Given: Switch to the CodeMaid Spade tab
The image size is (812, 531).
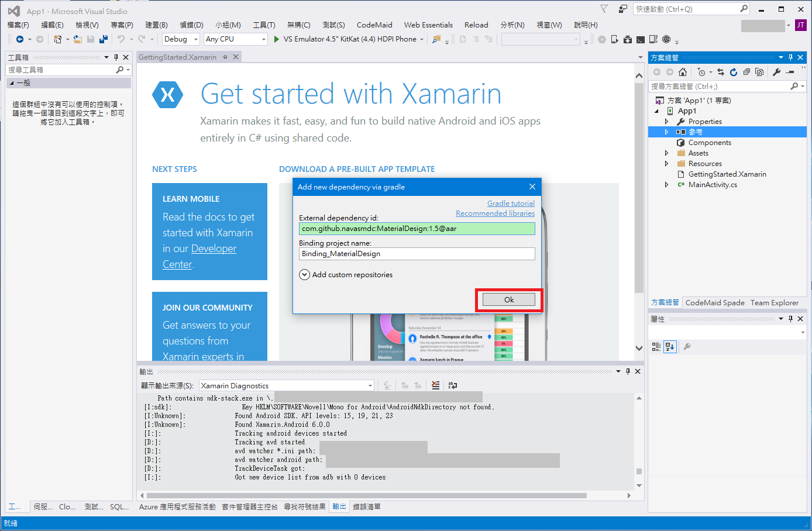Looking at the screenshot, I should pyautogui.click(x=715, y=302).
